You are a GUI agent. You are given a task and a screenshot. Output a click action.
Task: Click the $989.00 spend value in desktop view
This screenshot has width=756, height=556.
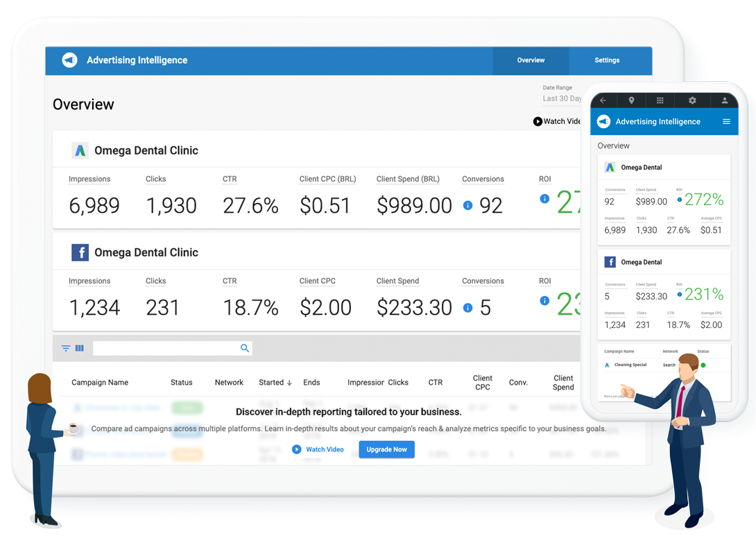(414, 206)
